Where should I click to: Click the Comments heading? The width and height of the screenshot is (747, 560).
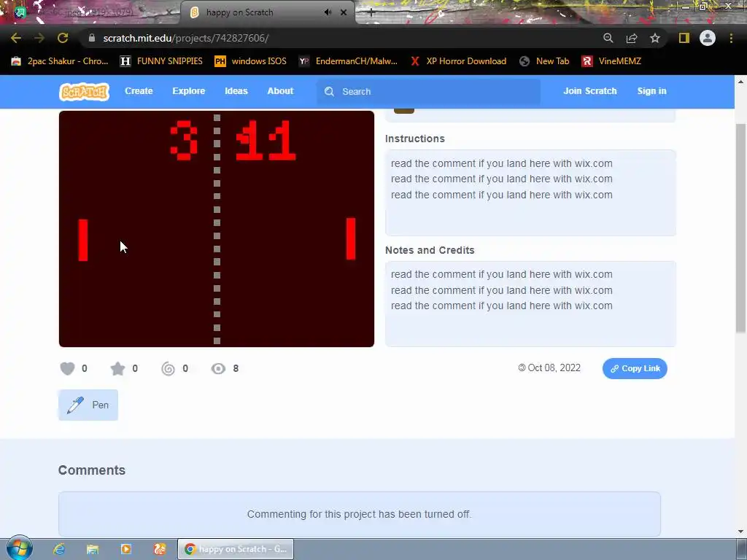92,470
